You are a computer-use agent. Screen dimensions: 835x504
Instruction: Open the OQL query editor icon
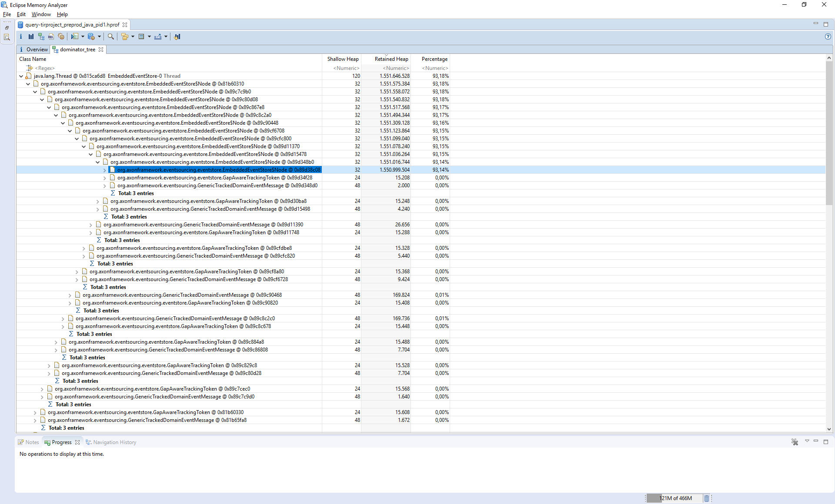tap(51, 36)
